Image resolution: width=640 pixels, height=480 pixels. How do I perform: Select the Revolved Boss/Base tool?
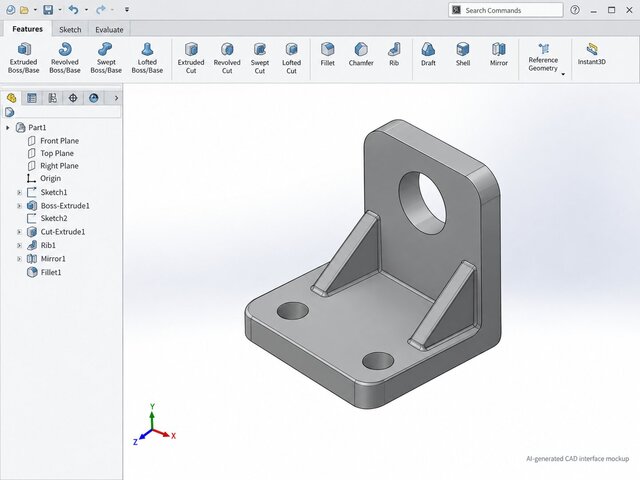[x=64, y=58]
